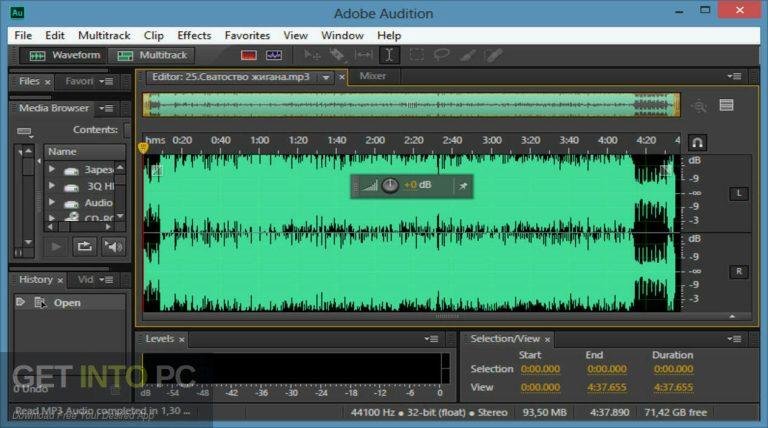The width and height of the screenshot is (768, 428).
Task: Toggle Media Browser loop playback button
Action: pyautogui.click(x=84, y=246)
